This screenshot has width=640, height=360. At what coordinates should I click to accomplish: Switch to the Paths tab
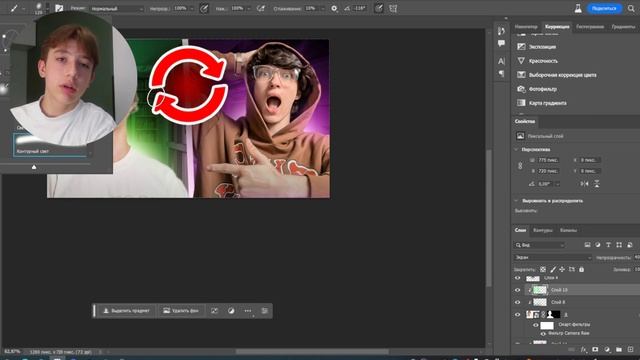[542, 230]
